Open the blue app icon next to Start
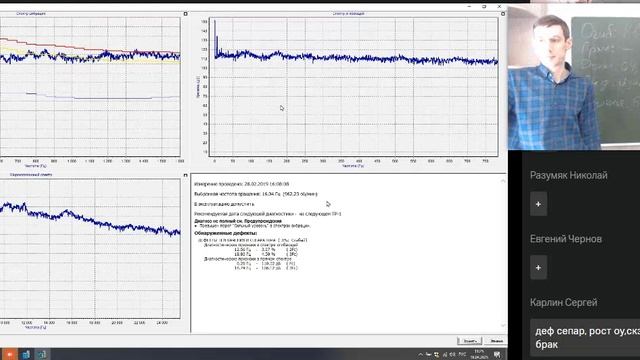 [x=26, y=354]
